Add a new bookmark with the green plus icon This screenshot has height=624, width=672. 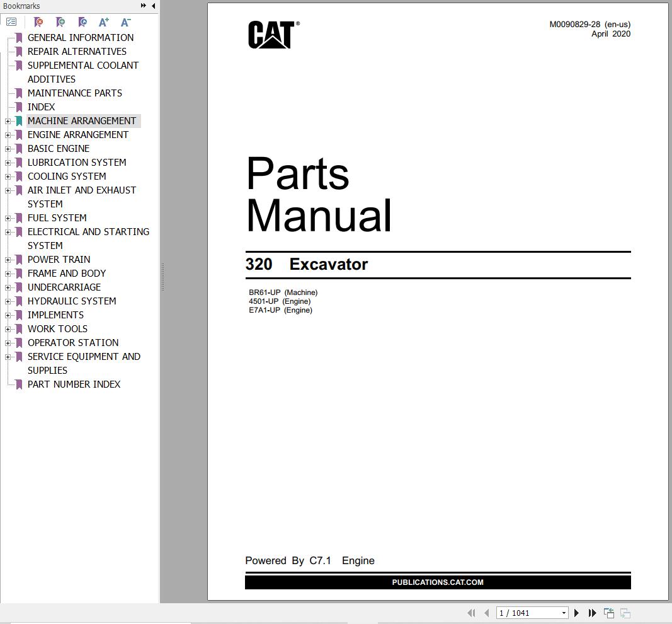60,21
